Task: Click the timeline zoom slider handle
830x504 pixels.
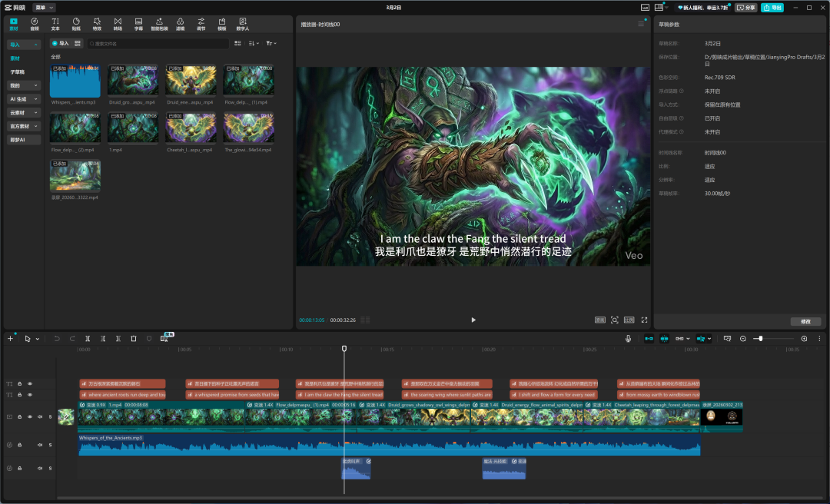Action: pyautogui.click(x=759, y=338)
